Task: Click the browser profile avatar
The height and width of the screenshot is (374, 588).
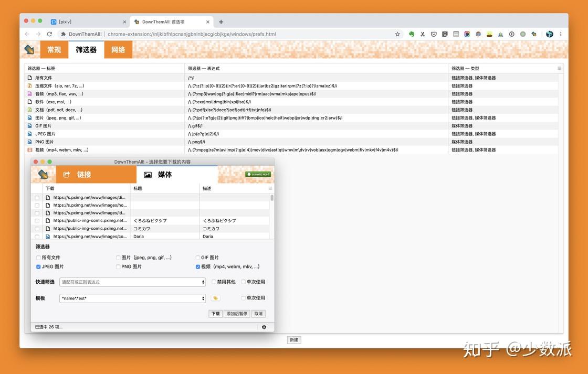Action: [549, 34]
